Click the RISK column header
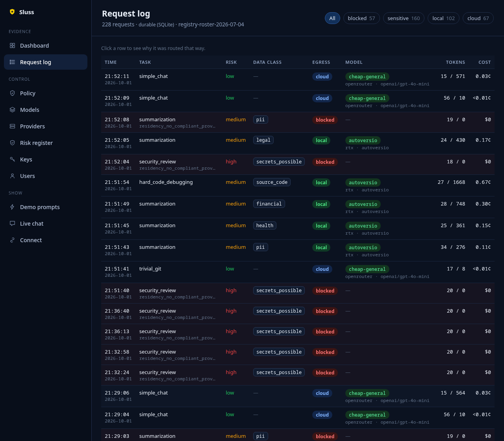This screenshot has width=504, height=441. click(x=231, y=62)
